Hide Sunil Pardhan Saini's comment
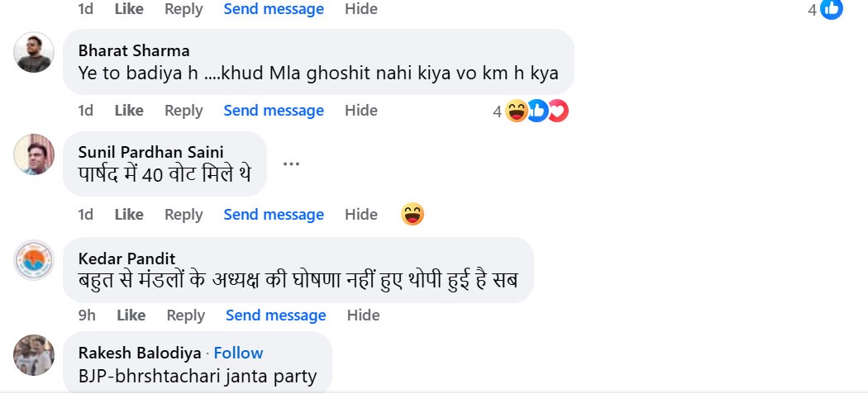The image size is (868, 408). (361, 215)
